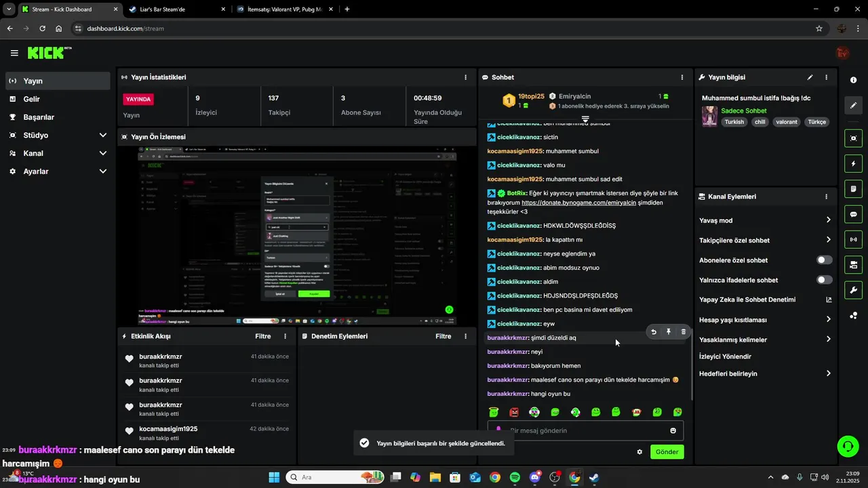
Task: Open Discord from the taskbar
Action: 534,477
